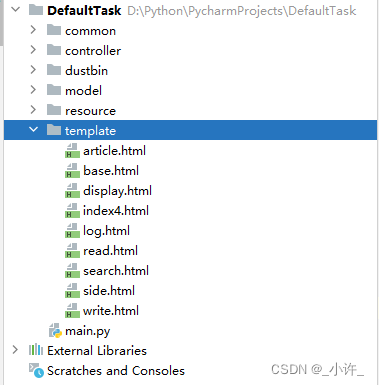Collapse the DefaultTask project root chevron
379x385 pixels.
[x=15, y=10]
